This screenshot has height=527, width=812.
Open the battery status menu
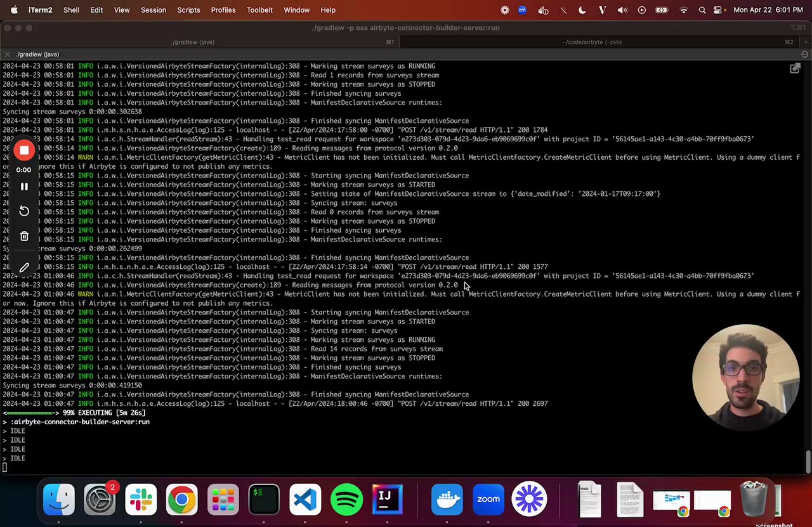coord(662,10)
